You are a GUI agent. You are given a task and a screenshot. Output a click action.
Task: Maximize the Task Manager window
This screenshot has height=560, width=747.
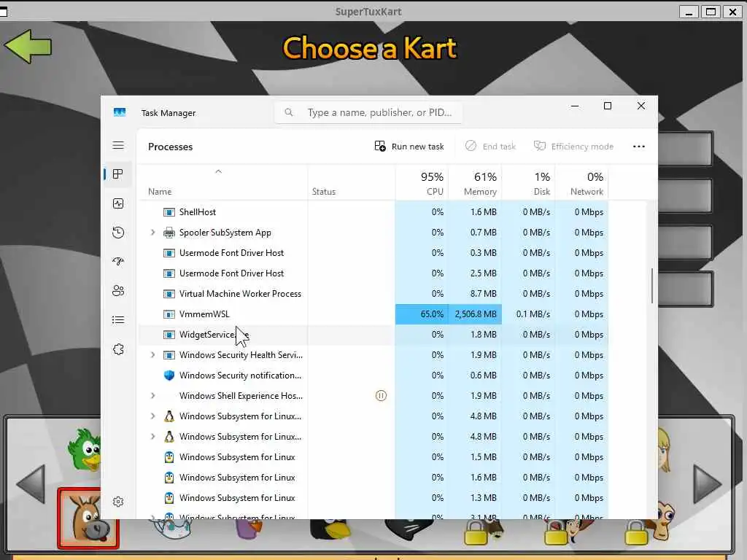pos(608,106)
